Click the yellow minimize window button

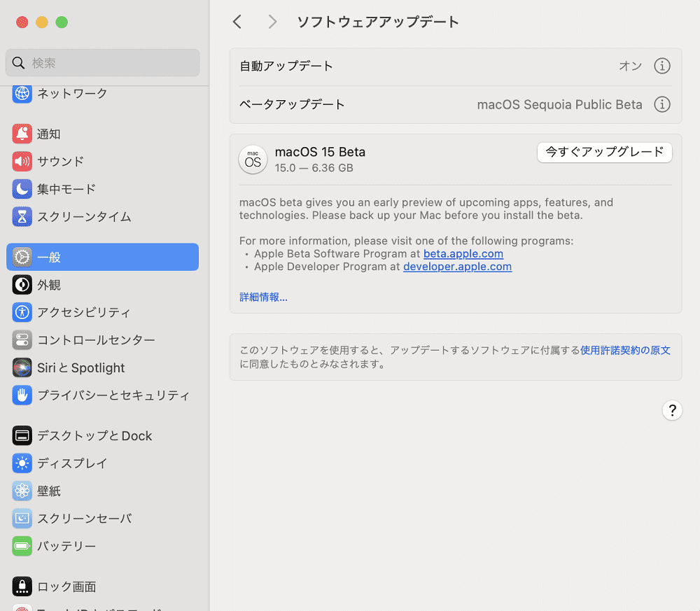[42, 22]
